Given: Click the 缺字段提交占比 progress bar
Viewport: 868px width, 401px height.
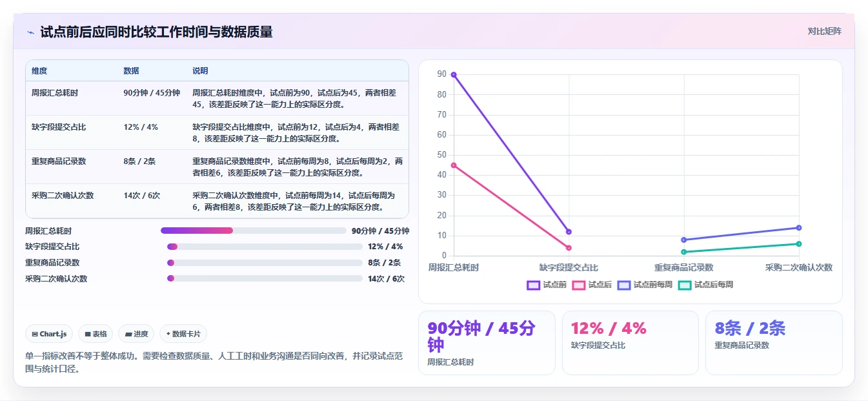Looking at the screenshot, I should point(265,247).
